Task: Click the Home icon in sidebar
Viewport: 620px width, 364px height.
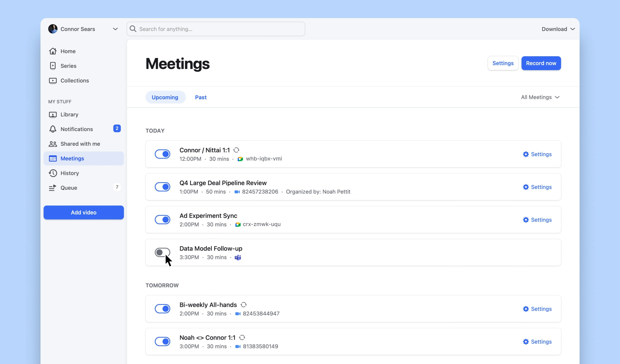Action: point(53,51)
